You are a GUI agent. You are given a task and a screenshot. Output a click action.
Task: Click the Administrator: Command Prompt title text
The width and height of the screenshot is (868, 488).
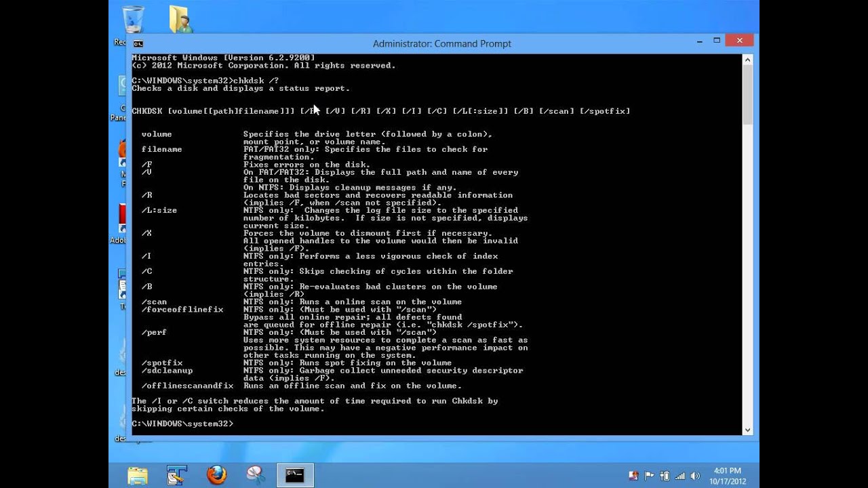click(x=441, y=43)
